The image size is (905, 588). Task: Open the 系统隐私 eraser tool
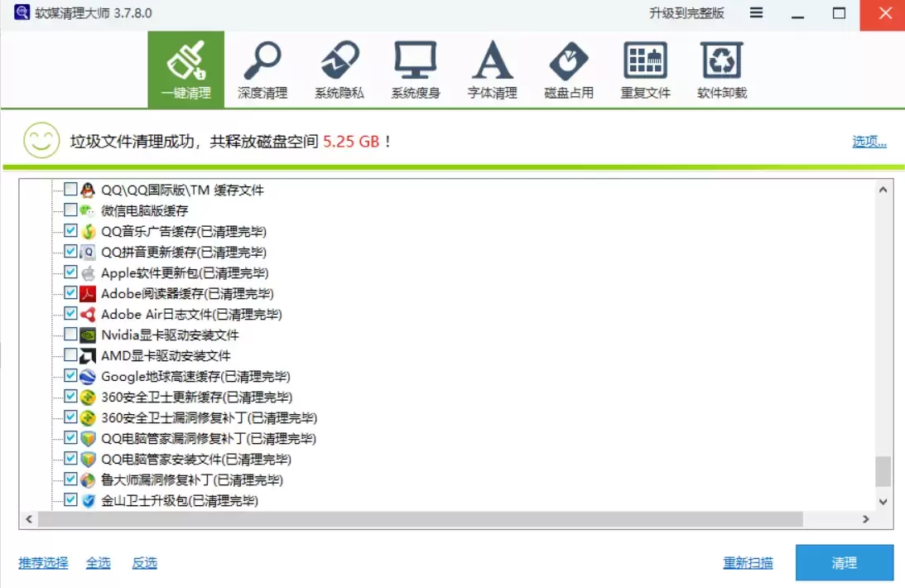point(339,70)
